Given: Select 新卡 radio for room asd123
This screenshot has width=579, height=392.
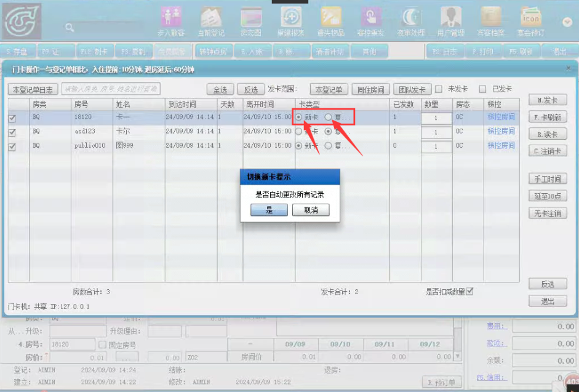Looking at the screenshot, I should pos(299,131).
